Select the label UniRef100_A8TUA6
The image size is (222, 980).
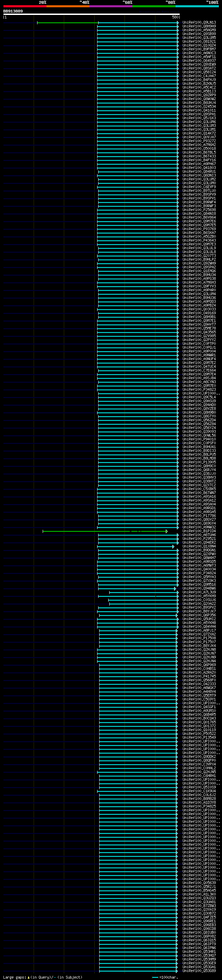199,535
